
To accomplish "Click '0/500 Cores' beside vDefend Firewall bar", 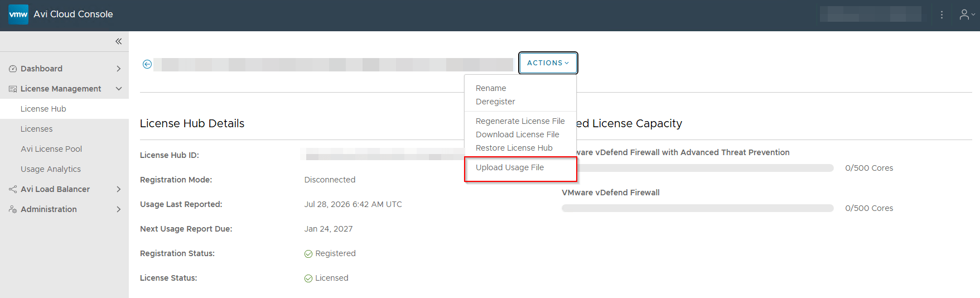I will pyautogui.click(x=869, y=208).
